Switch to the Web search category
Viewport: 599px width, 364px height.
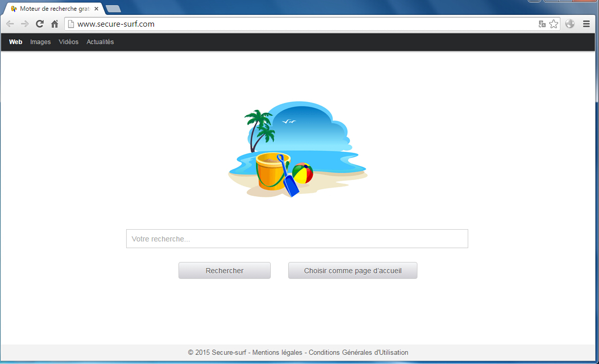tap(16, 42)
